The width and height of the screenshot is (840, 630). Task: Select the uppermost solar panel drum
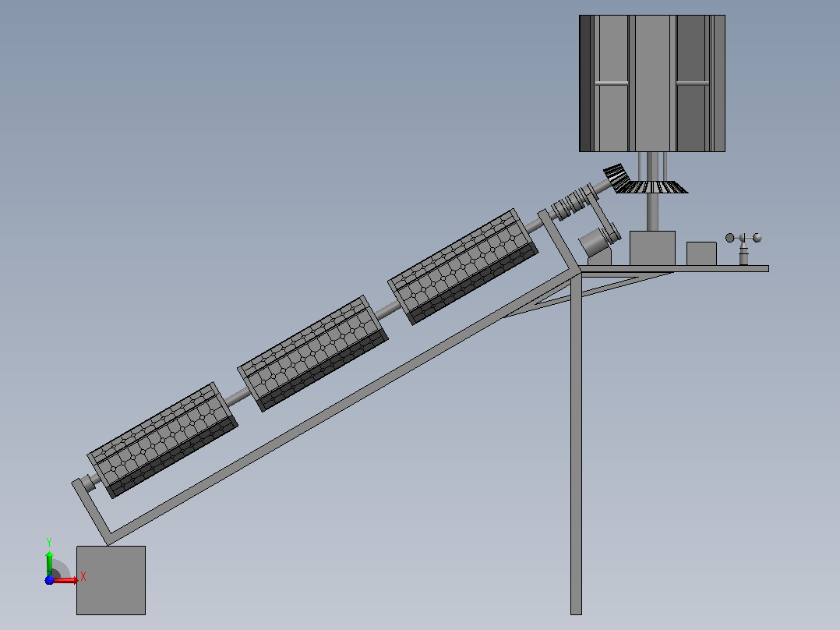tap(463, 267)
